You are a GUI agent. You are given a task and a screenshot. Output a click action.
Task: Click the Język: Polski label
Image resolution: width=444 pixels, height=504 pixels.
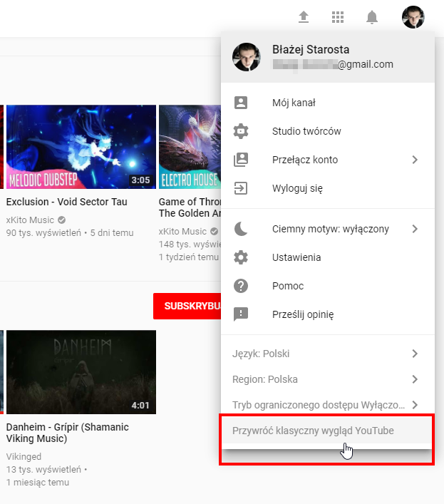[x=261, y=354]
